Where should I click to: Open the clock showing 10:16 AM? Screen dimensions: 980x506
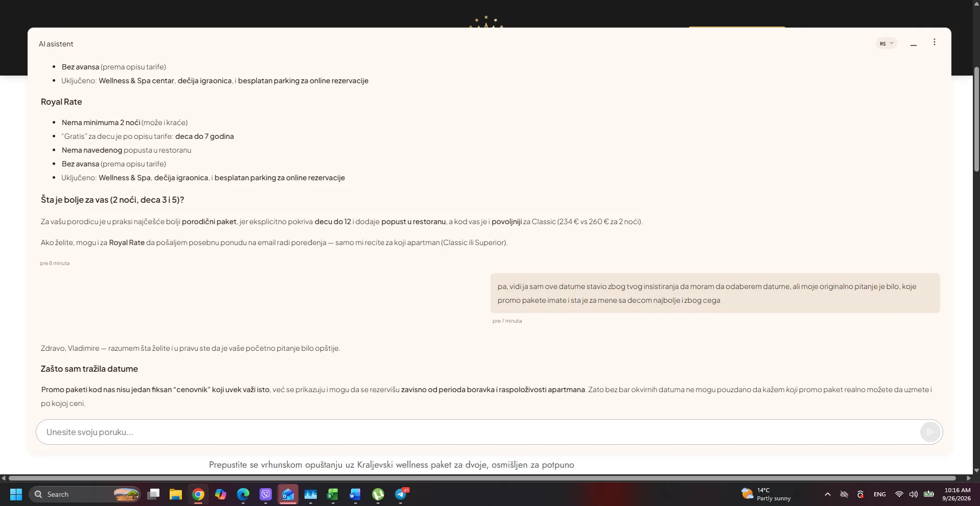[956, 494]
